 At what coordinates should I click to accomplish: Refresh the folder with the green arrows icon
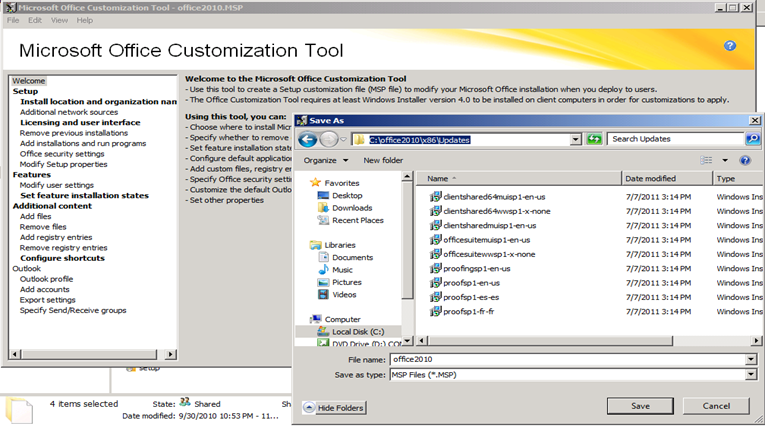click(x=594, y=140)
